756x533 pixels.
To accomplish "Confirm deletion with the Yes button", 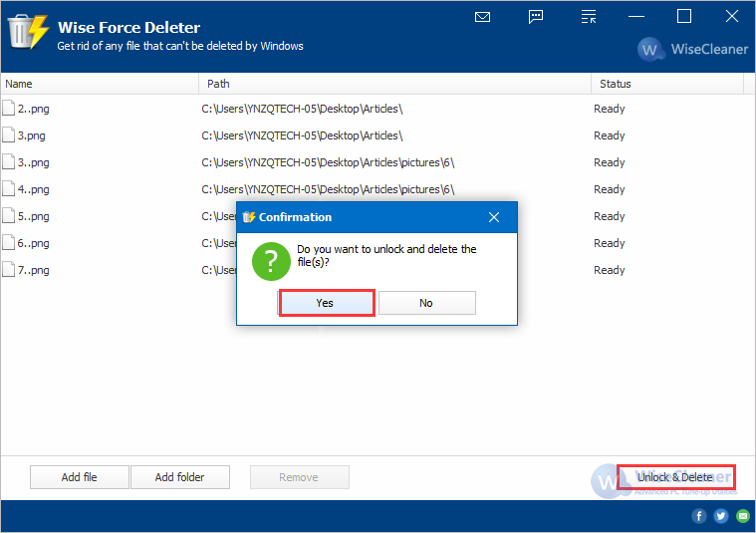I will (327, 303).
